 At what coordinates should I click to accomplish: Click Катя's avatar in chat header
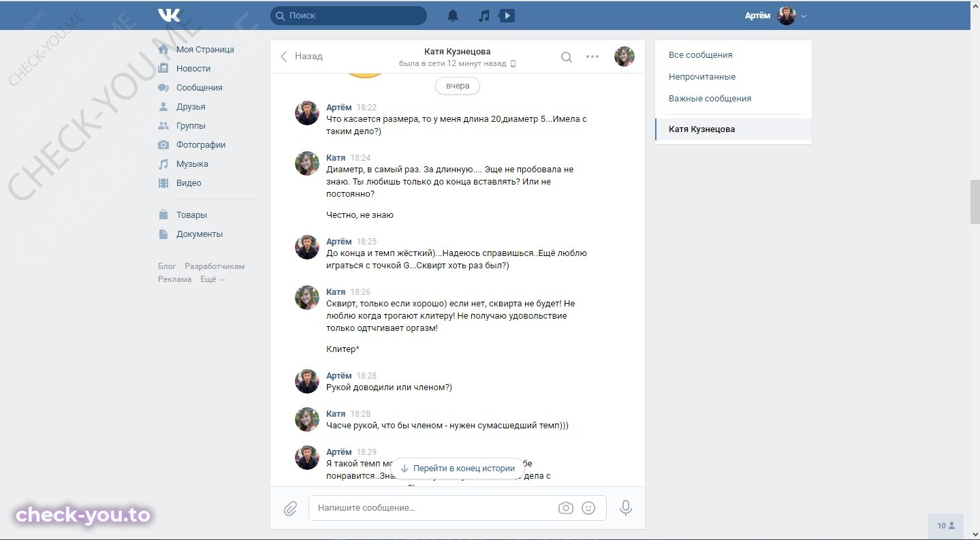coord(625,57)
